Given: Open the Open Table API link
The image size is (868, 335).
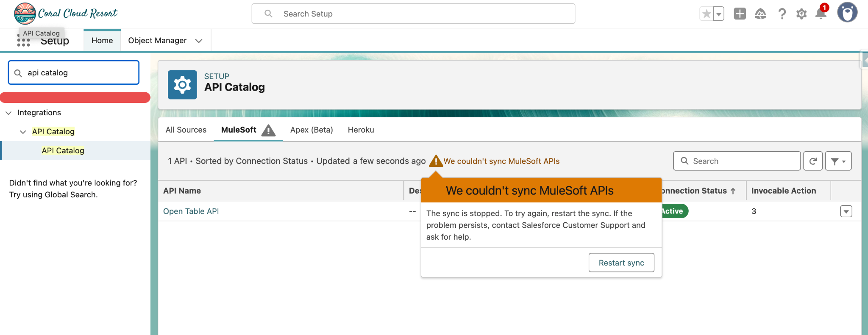Looking at the screenshot, I should click(191, 211).
